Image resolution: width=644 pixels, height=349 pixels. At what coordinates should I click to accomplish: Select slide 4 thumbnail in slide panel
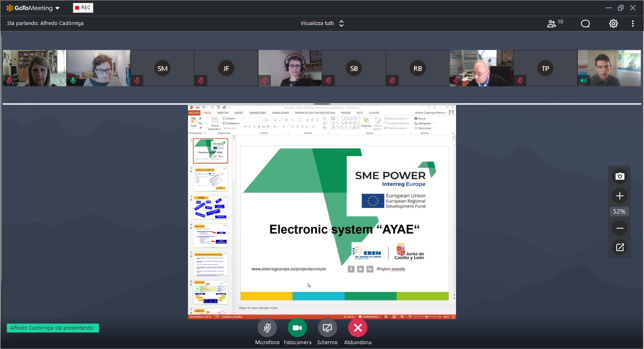tap(211, 236)
